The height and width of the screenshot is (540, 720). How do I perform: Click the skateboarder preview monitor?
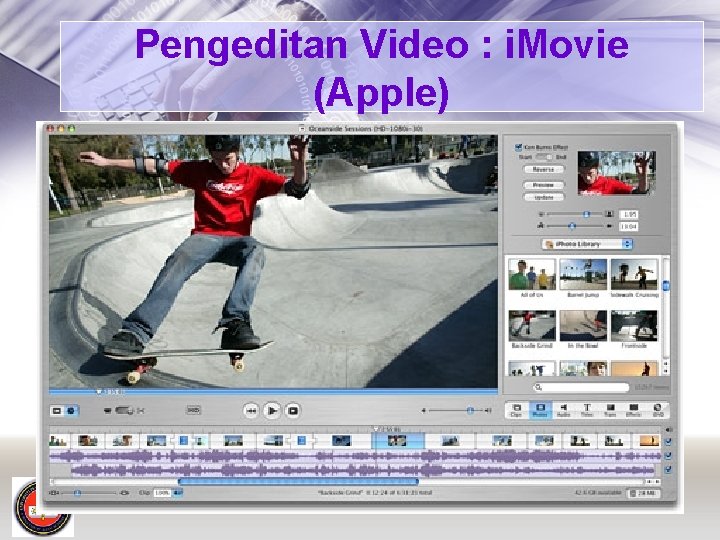tap(273, 261)
